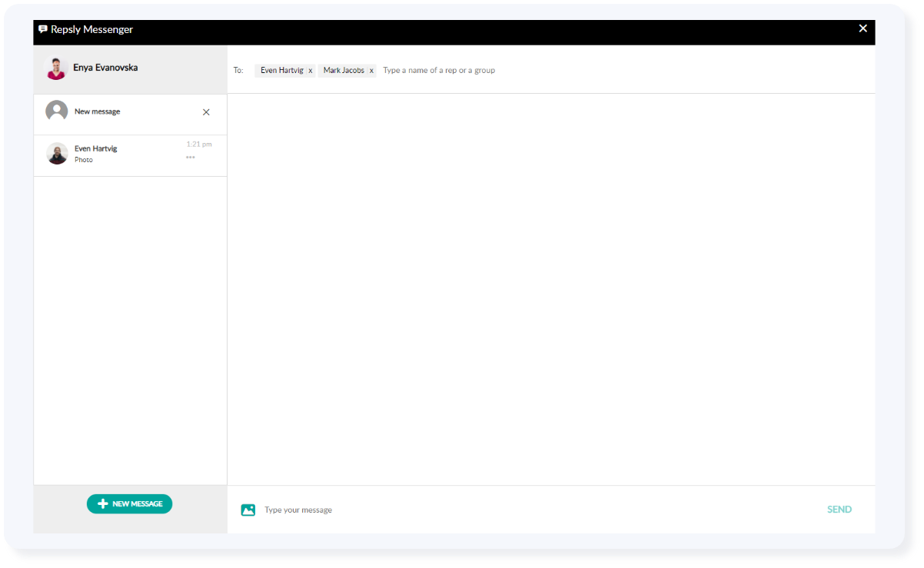Select the Even Hartvig recipient chip
Viewport: 924px width, 568px height.
point(281,70)
